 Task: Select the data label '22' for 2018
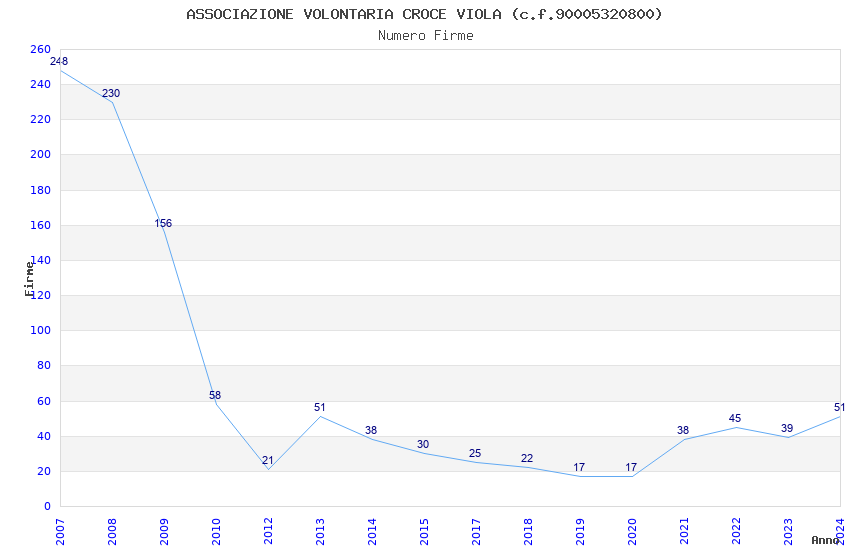pos(527,458)
